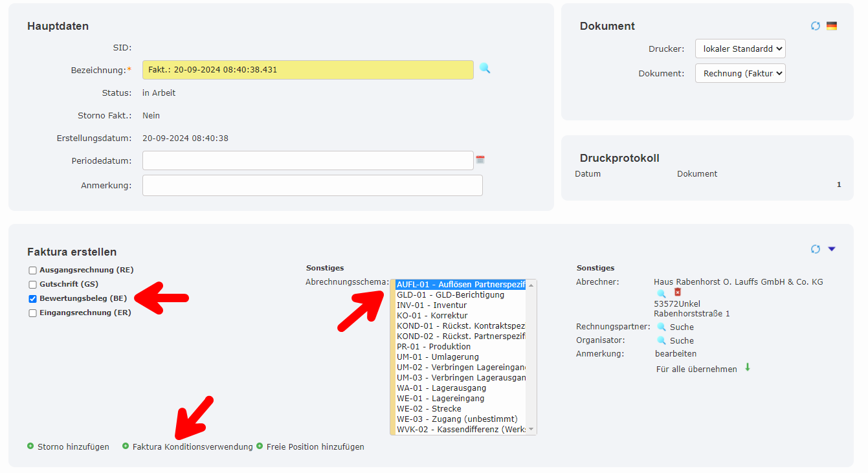Open the Dokument dropdown showing Rechnung (Faktura)
Image resolution: width=868 pixels, height=473 pixels.
coord(740,73)
